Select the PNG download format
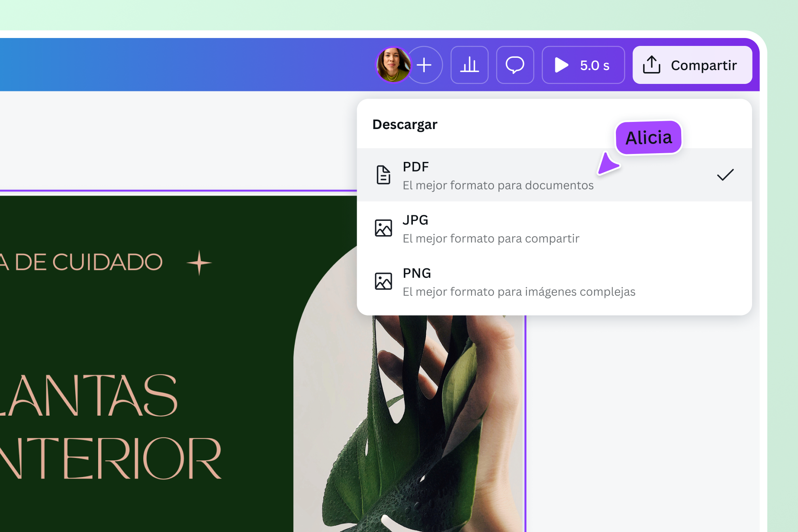 pyautogui.click(x=554, y=281)
